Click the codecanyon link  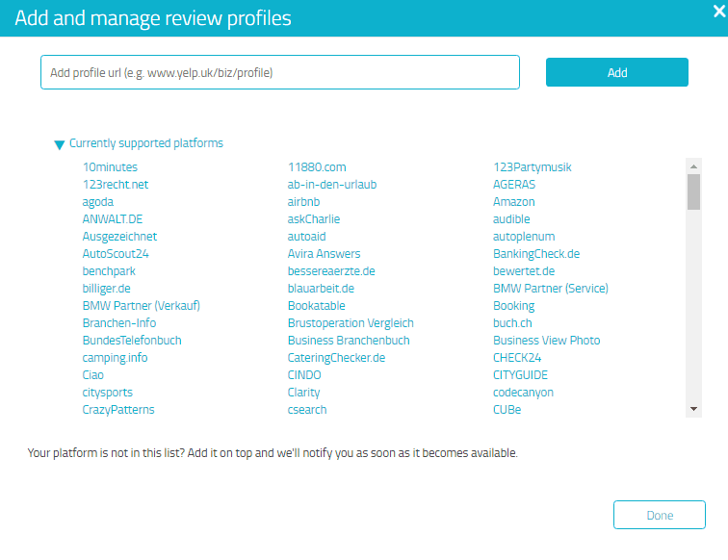coord(523,393)
